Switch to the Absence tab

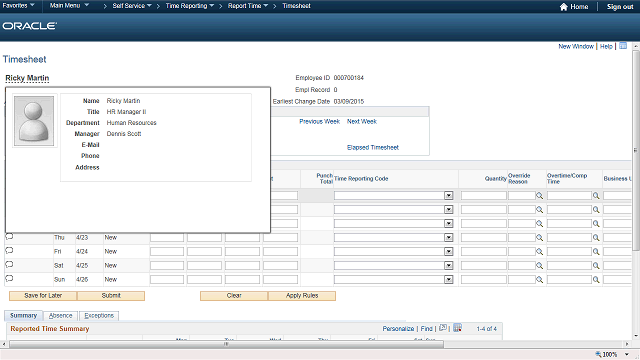(60, 316)
